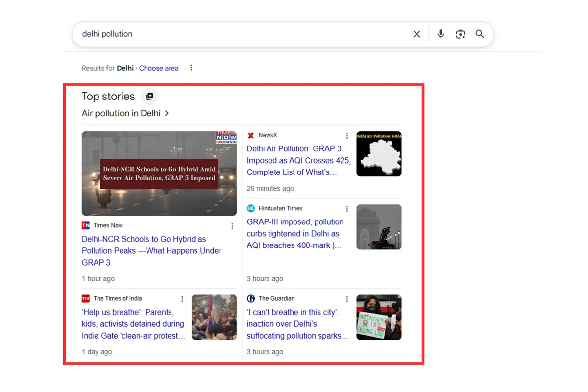This screenshot has width=588, height=392.
Task: Open three-dot menu on Hindustan Times story
Action: 347,208
